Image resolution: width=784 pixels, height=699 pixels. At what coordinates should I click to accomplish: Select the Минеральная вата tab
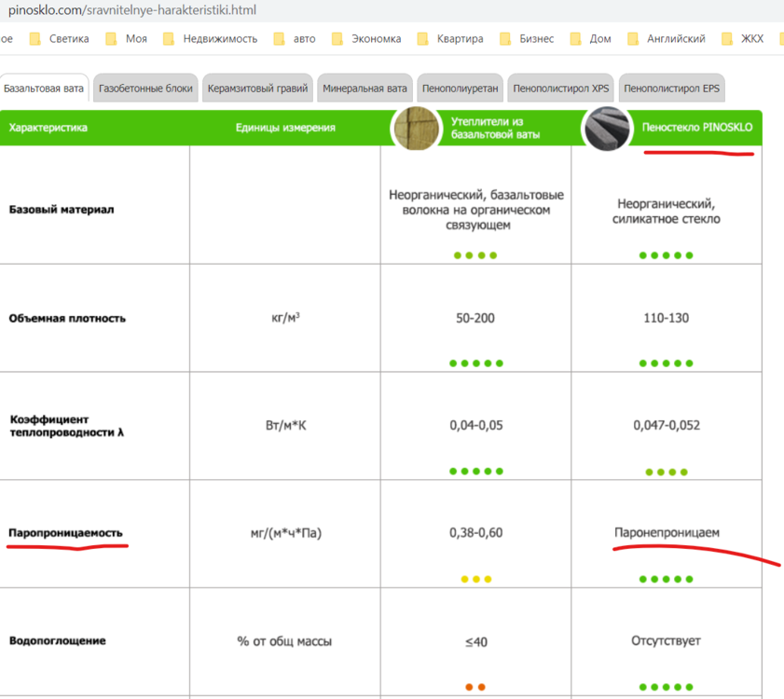point(364,87)
